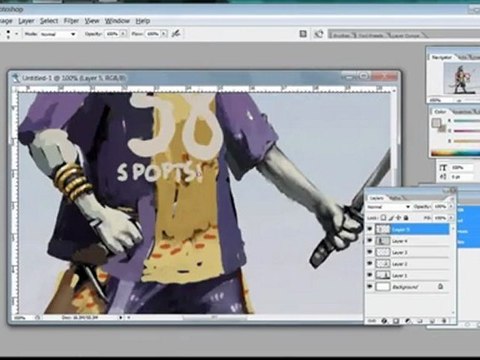Image resolution: width=480 pixels, height=360 pixels.
Task: Open the Layer menu
Action: pyautogui.click(x=26, y=21)
